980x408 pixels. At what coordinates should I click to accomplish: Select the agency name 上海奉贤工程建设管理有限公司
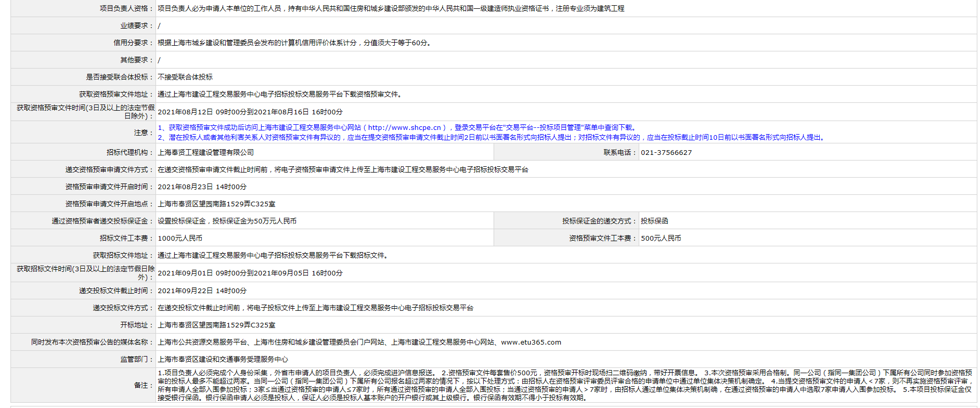pyautogui.click(x=205, y=153)
